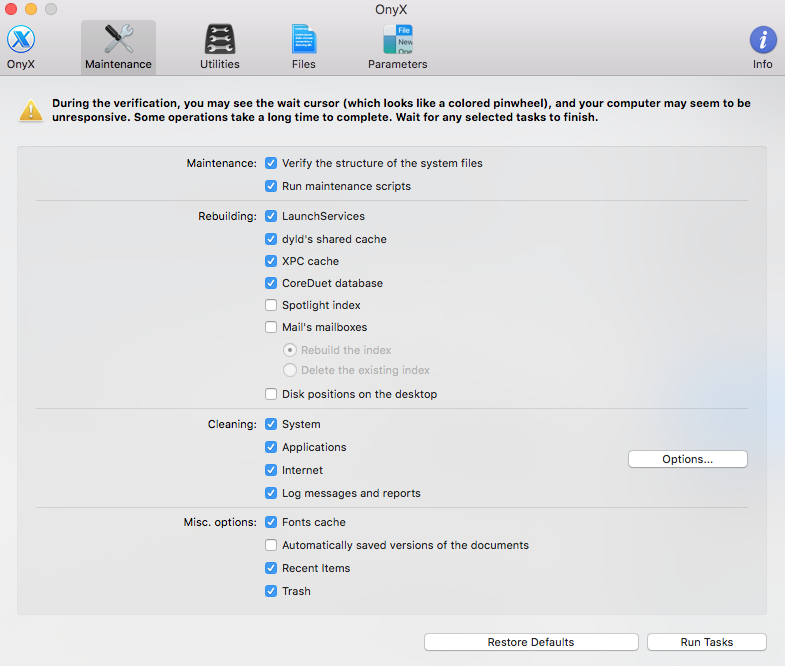Screen dimensions: 785x666
Task: Uncheck dyld's shared cache
Action: click(271, 239)
